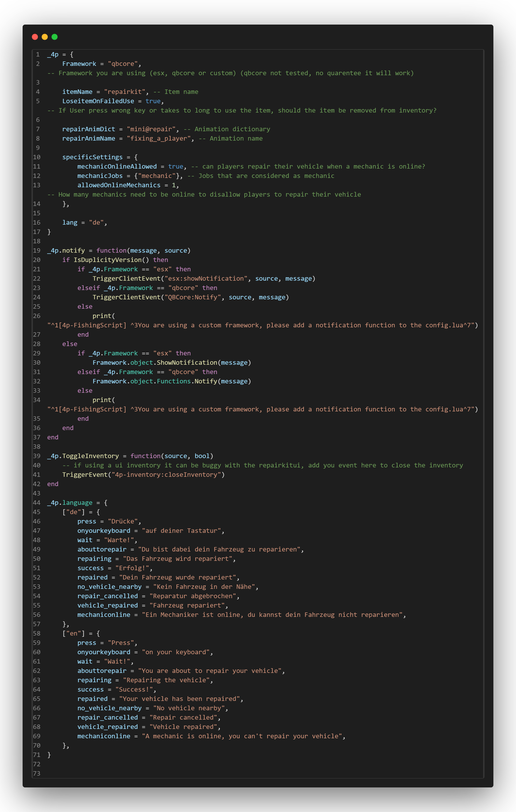
Task: Click IsDuplicityVersion() call on line 20
Action: (x=111, y=260)
